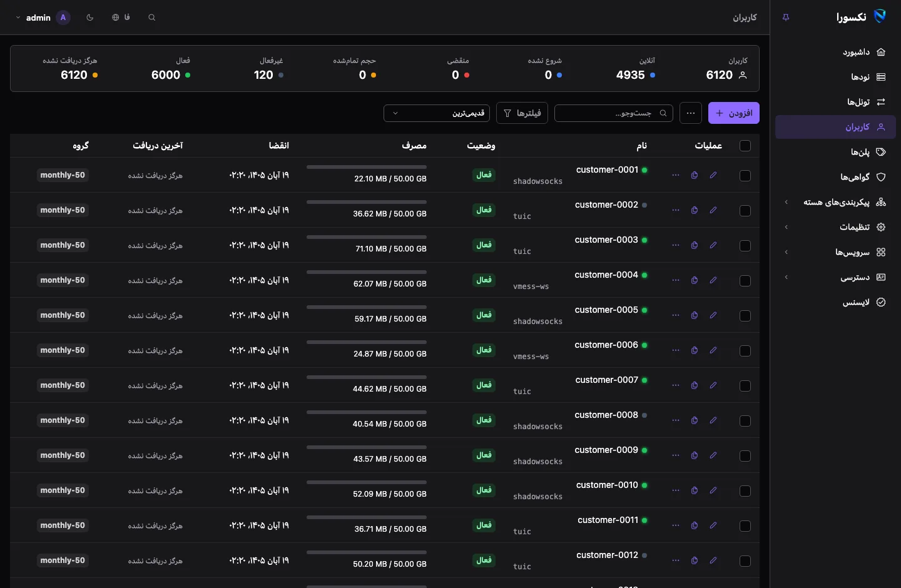Expand دسترسی sidebar section
Image resolution: width=901 pixels, height=588 pixels.
[835, 277]
